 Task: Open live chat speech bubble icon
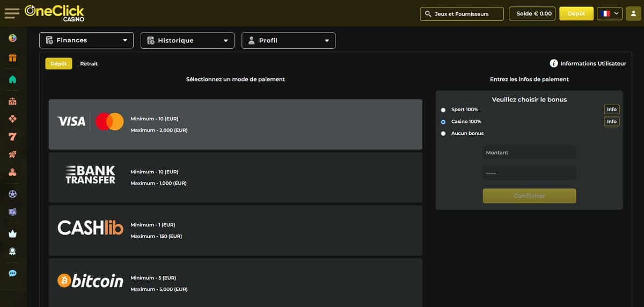click(x=12, y=273)
